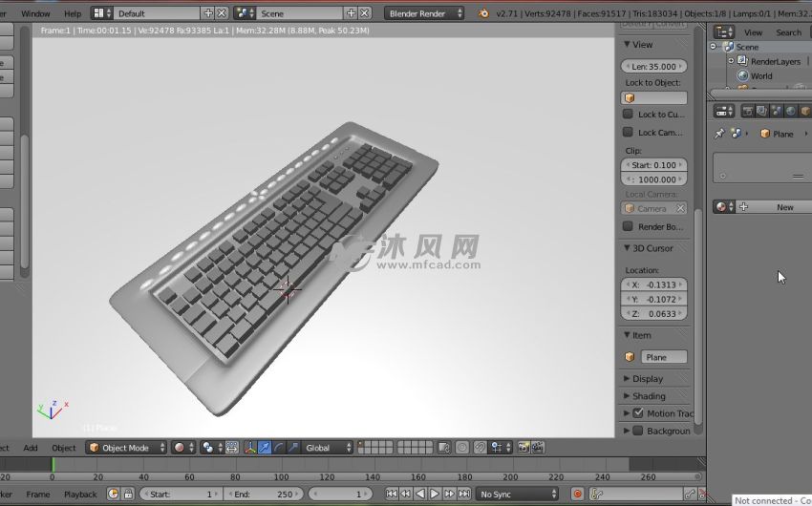Disable the Motion Tracking checkbox
Screen dimensions: 812x506
point(638,413)
